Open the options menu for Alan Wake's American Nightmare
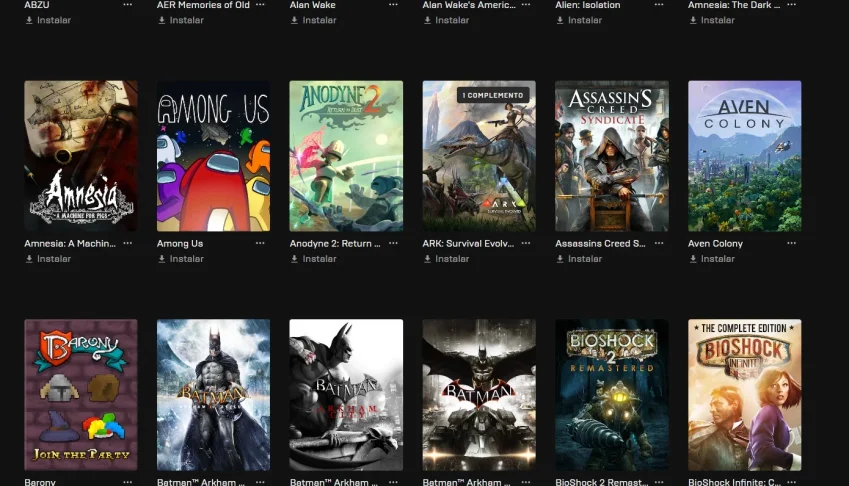849x486 pixels. (526, 5)
